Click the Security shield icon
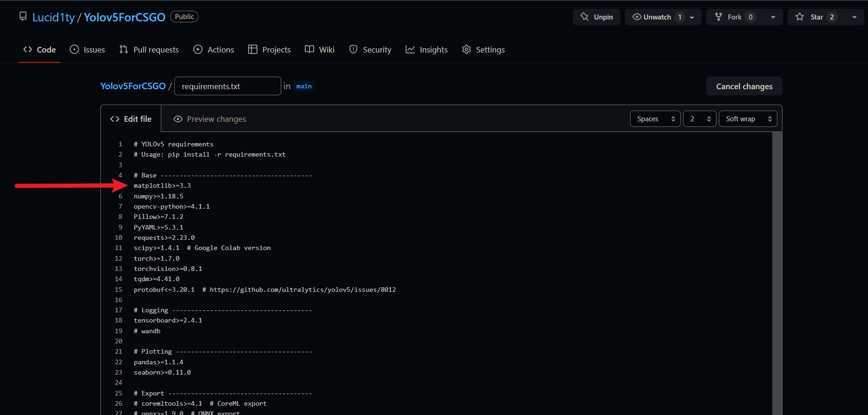 coord(354,49)
